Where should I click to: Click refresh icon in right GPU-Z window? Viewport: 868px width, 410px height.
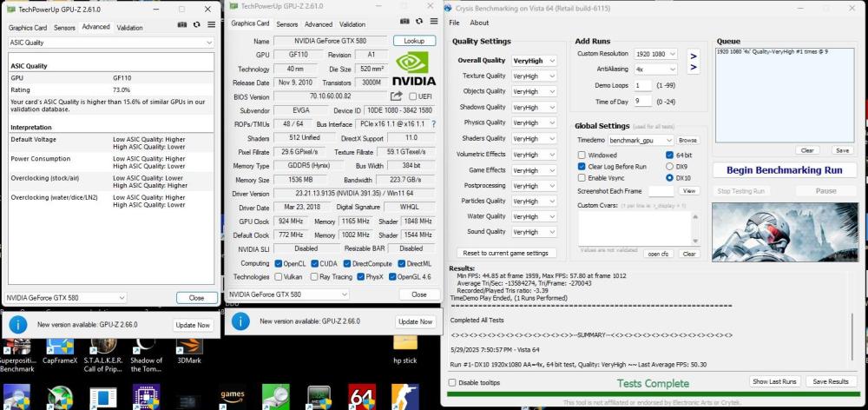419,21
